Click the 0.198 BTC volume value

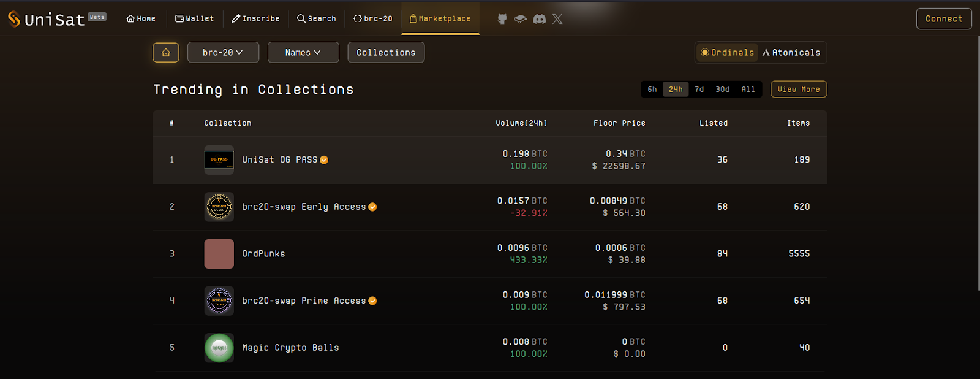(x=525, y=154)
